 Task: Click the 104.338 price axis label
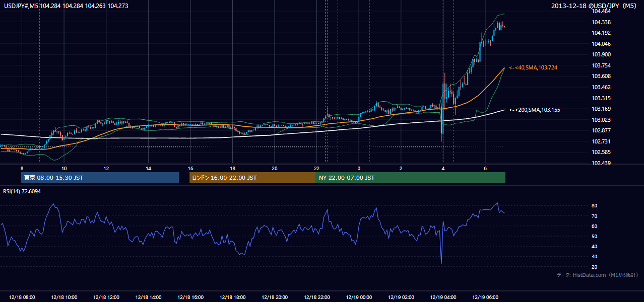pyautogui.click(x=602, y=22)
